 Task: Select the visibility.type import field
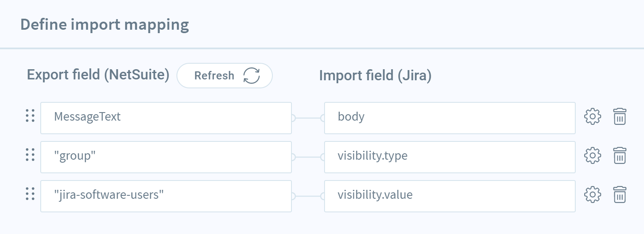[450, 157]
